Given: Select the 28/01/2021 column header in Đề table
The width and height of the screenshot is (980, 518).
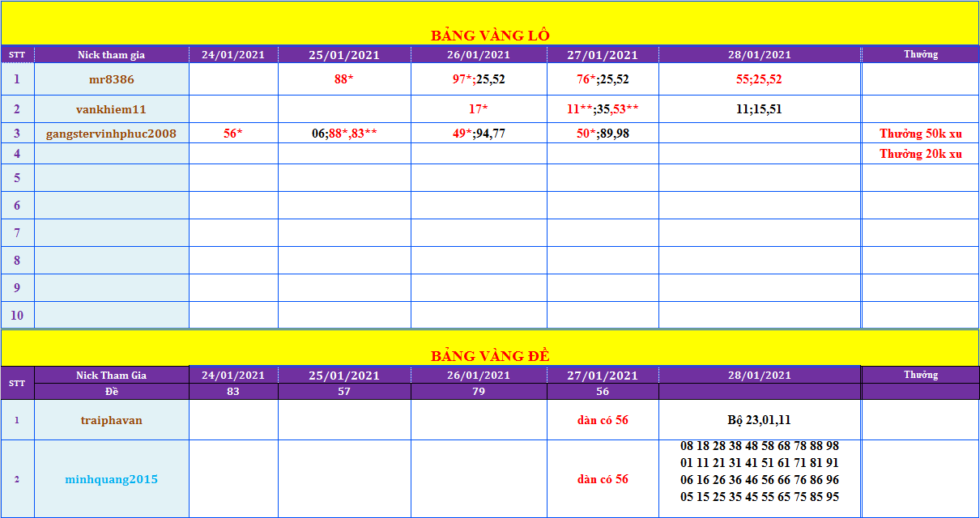Looking at the screenshot, I should coord(759,375).
